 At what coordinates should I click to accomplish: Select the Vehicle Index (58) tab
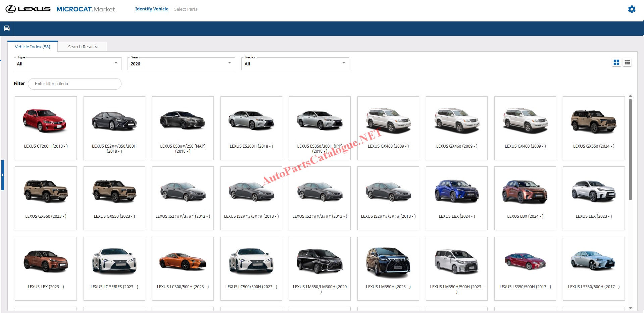pyautogui.click(x=33, y=47)
